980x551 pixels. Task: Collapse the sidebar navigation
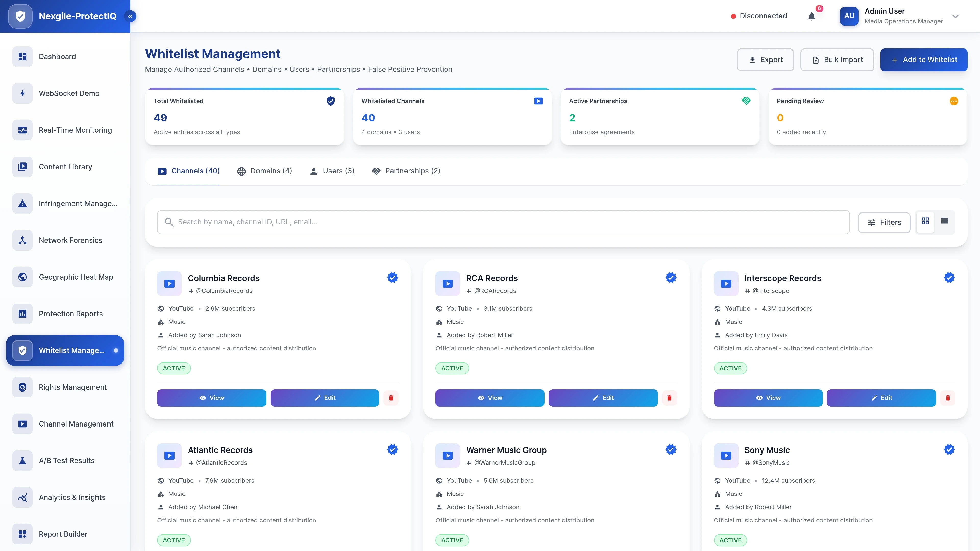tap(130, 16)
